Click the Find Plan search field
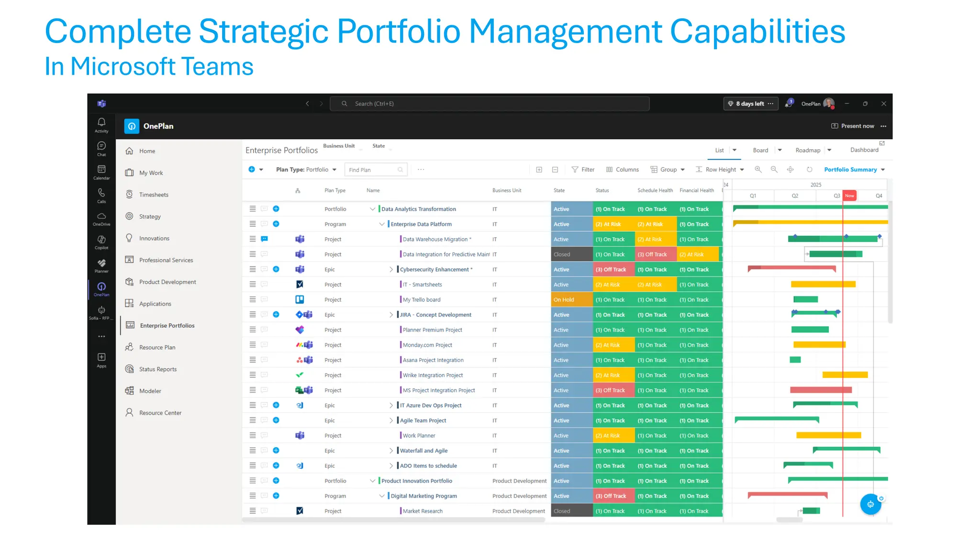The width and height of the screenshot is (980, 551). tap(375, 170)
